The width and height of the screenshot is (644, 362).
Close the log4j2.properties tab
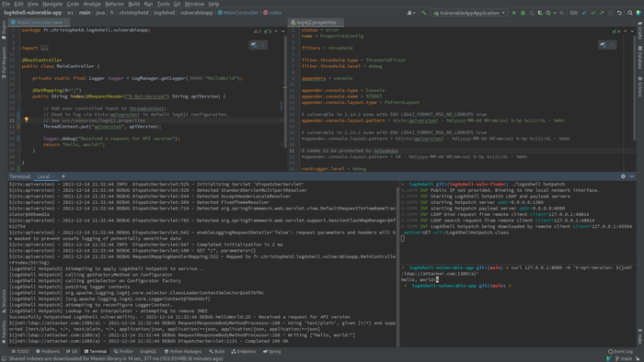pos(340,22)
